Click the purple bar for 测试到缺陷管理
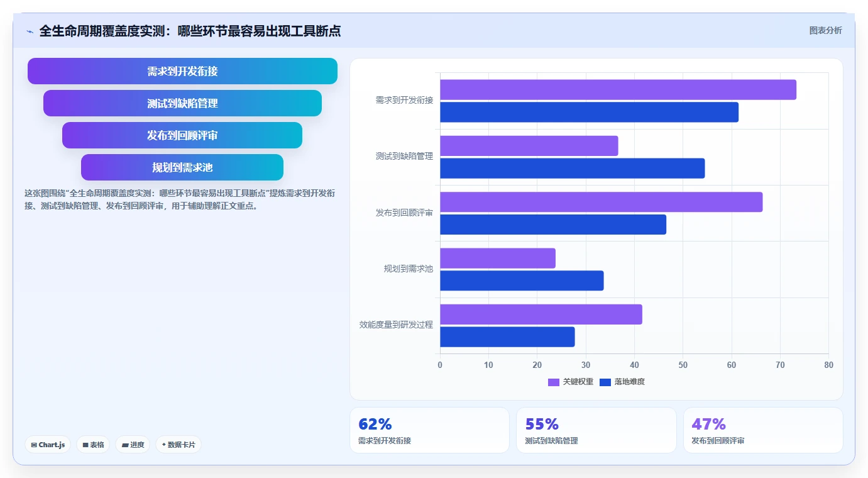The width and height of the screenshot is (868, 478). click(529, 146)
